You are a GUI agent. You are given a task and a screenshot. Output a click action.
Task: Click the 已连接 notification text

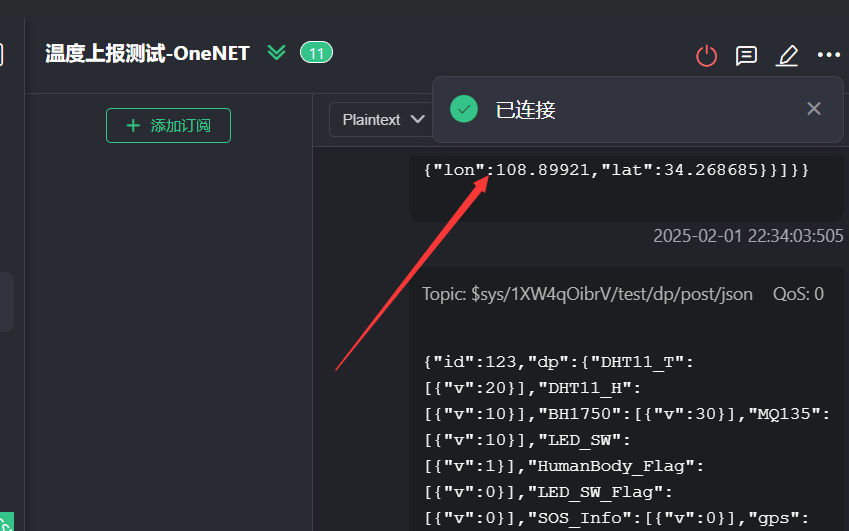tap(526, 110)
